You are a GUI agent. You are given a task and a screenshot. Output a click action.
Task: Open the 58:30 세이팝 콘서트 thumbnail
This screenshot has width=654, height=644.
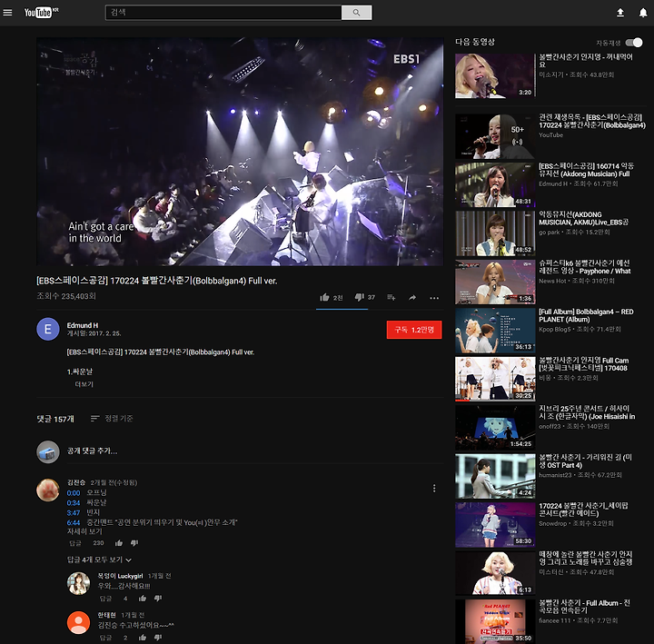[x=495, y=525]
